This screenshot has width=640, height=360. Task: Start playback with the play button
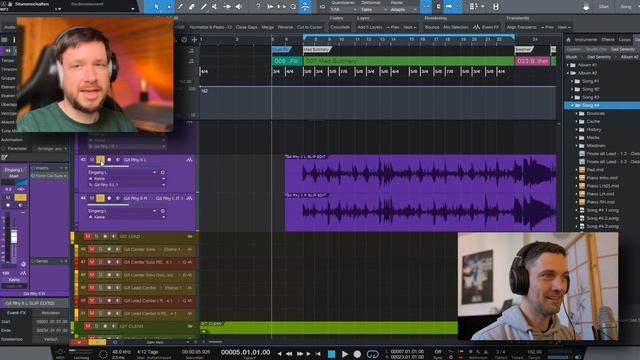point(345,354)
